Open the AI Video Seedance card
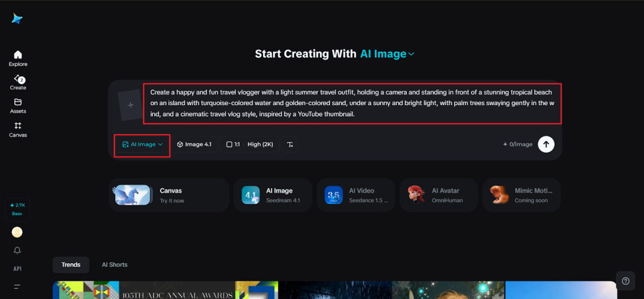This screenshot has height=299, width=644. (x=355, y=195)
